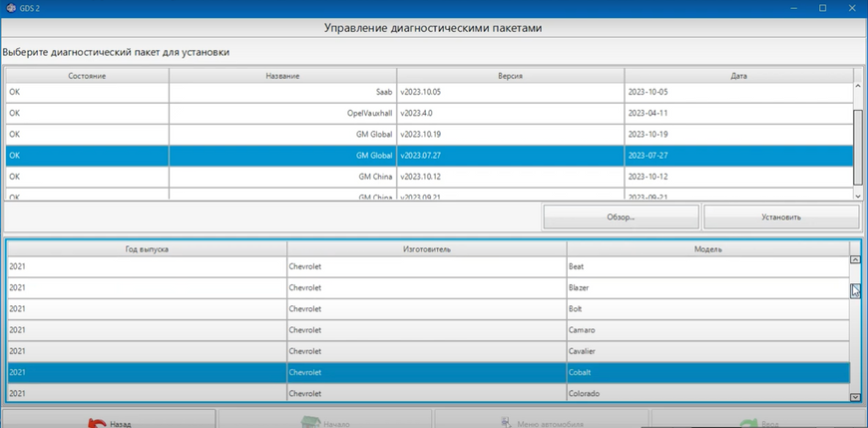This screenshot has width=868, height=428.
Task: Click the date cell 2023-10-19
Action: point(738,134)
